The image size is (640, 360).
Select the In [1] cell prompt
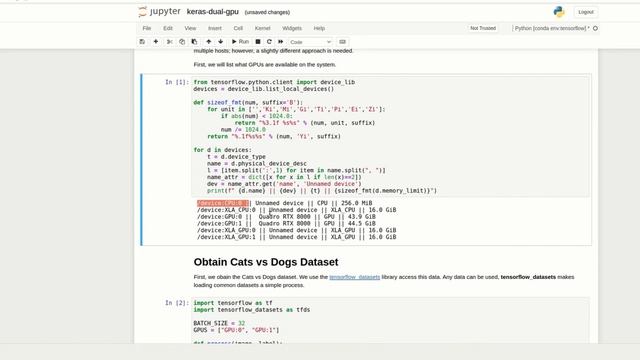177,82
